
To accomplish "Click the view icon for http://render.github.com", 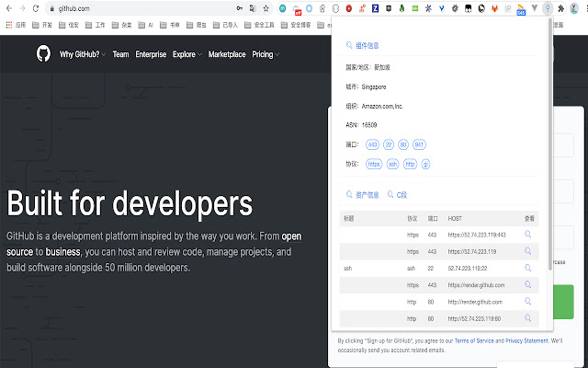I will 528,301.
